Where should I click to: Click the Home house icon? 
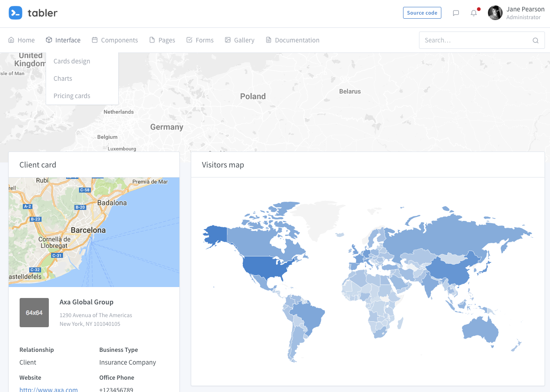point(11,40)
